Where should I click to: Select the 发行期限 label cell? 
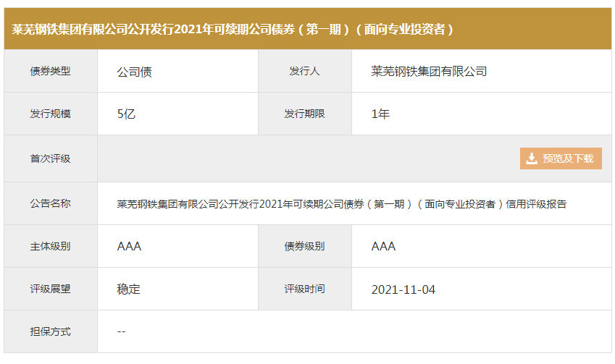[304, 114]
